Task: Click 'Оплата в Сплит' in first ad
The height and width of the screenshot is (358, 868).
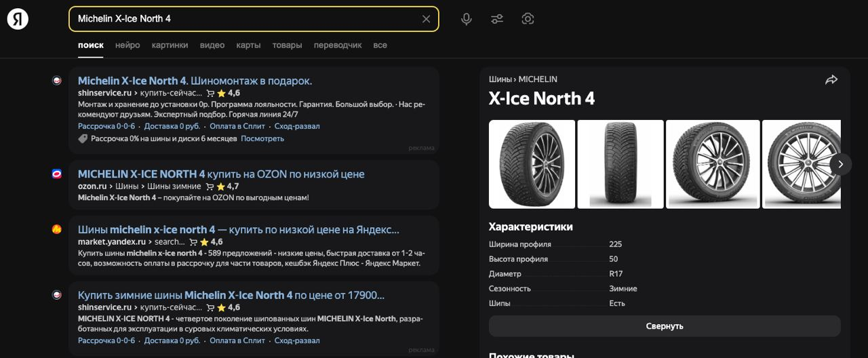Action: pyautogui.click(x=237, y=126)
